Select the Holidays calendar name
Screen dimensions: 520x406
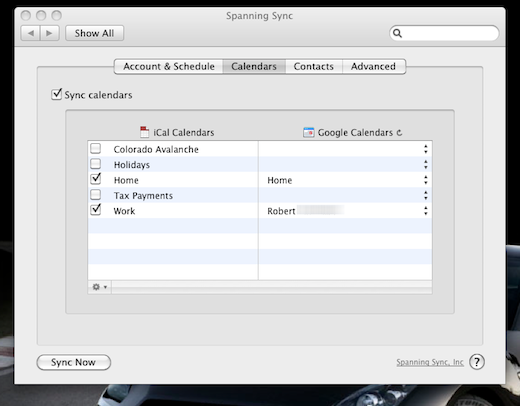(x=132, y=165)
